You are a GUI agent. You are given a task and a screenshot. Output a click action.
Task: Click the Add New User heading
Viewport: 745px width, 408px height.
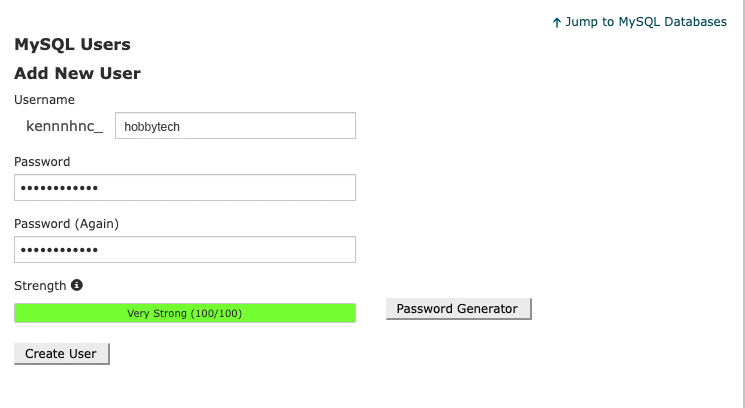click(x=77, y=73)
